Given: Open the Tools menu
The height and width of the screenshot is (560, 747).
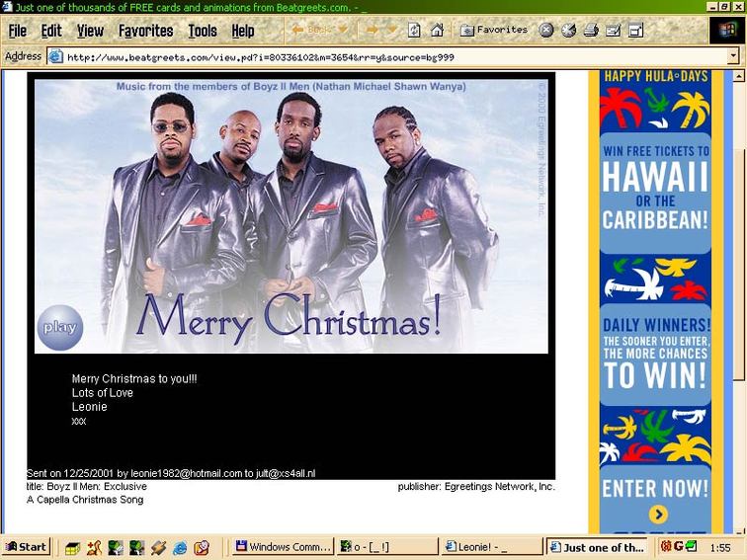Looking at the screenshot, I should (203, 31).
